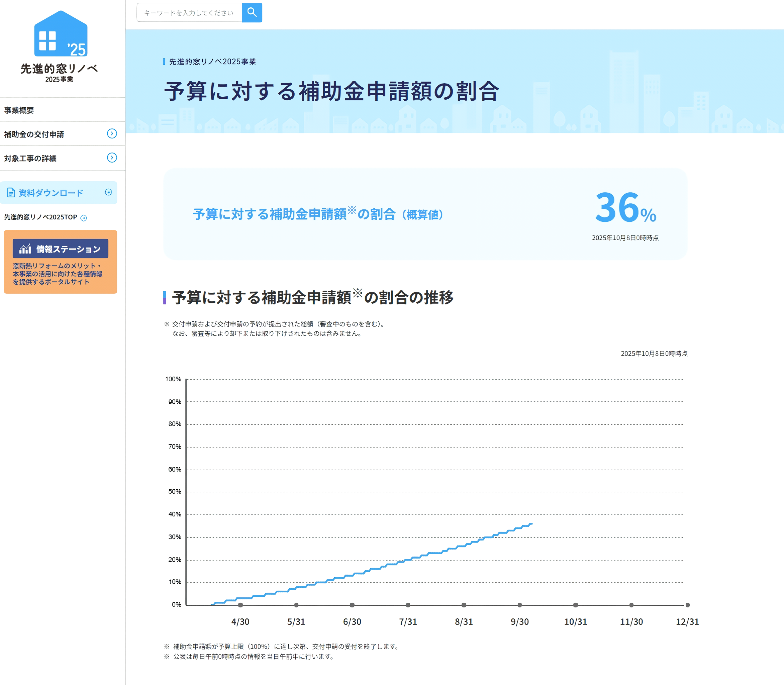
Task: Go to 先進的窓リノベ2025TOP link
Action: point(40,217)
